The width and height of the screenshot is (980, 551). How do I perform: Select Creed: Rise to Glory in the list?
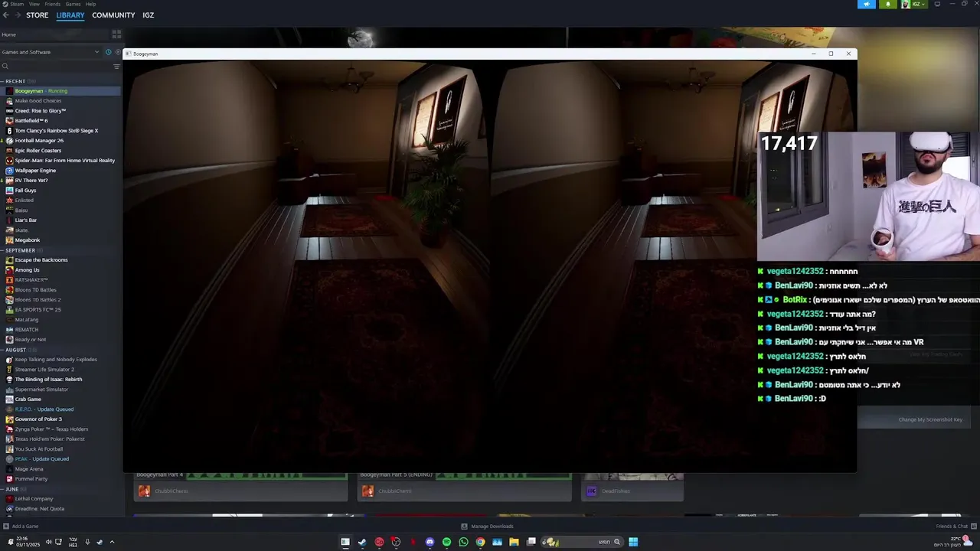point(60,111)
